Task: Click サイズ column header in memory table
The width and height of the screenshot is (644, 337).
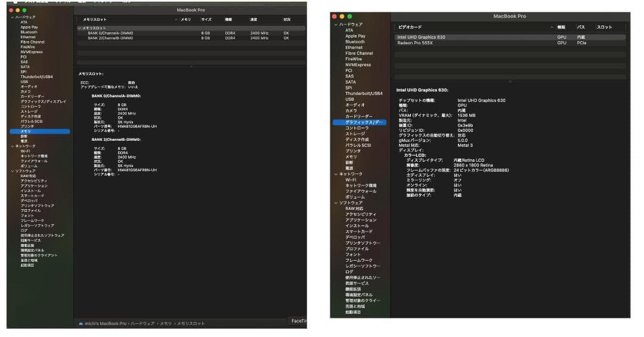Action: [206, 19]
